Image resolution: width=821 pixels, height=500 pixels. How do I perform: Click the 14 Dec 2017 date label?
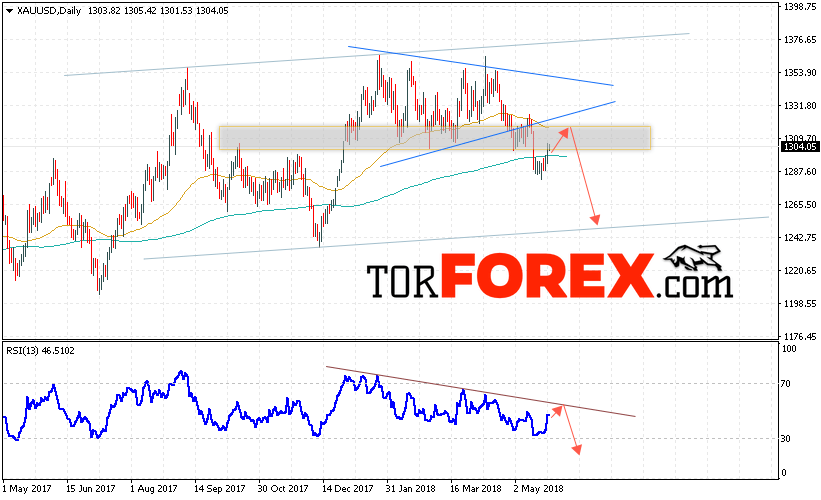[x=348, y=488]
